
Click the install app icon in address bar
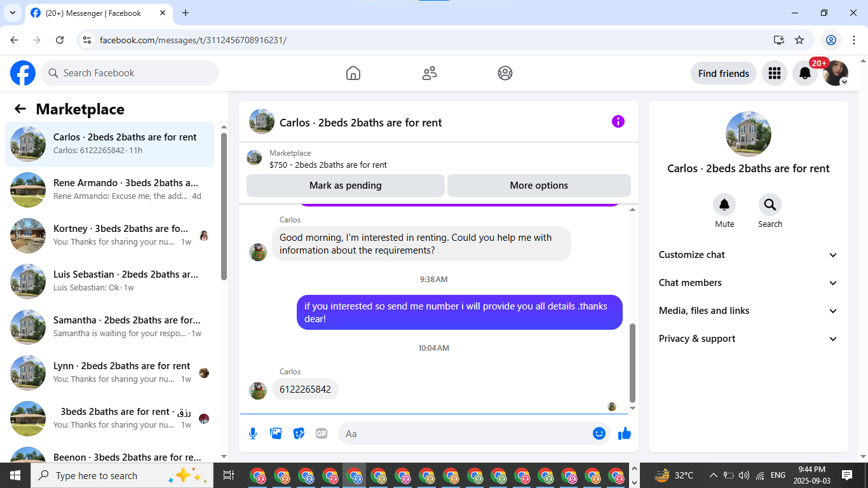[x=779, y=40]
